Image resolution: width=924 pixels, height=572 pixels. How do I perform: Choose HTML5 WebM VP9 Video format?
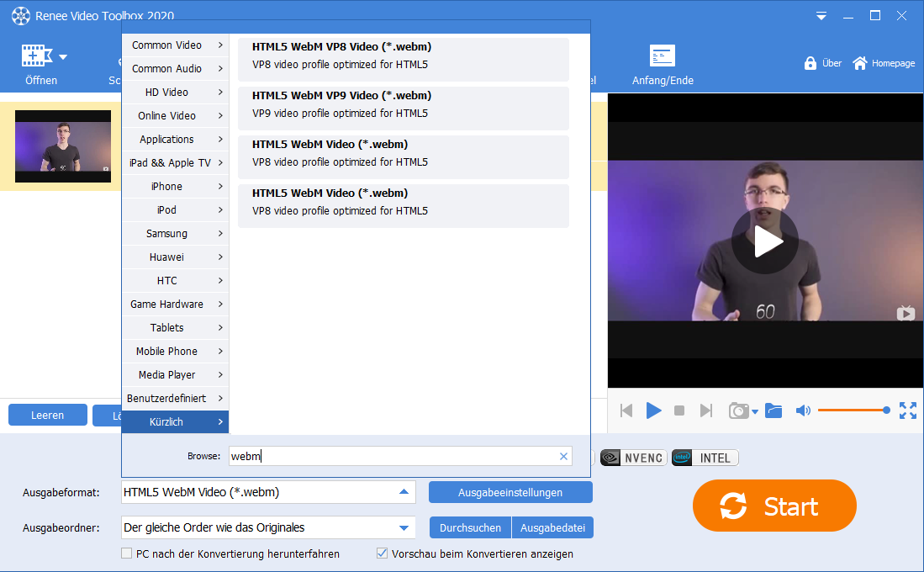(x=403, y=109)
